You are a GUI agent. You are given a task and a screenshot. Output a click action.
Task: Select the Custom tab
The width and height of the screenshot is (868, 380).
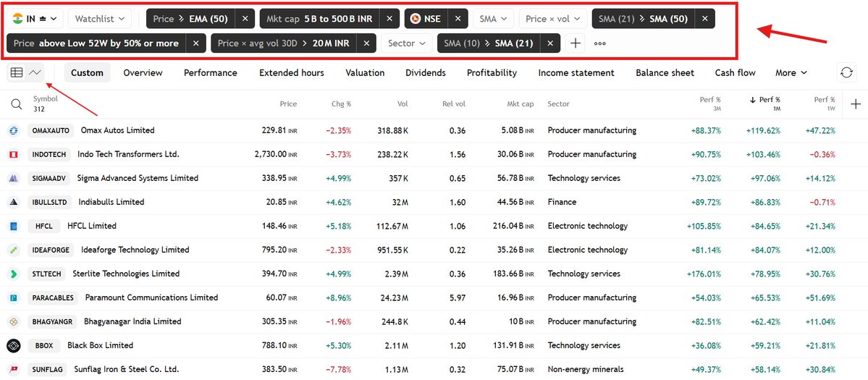pyautogui.click(x=87, y=72)
